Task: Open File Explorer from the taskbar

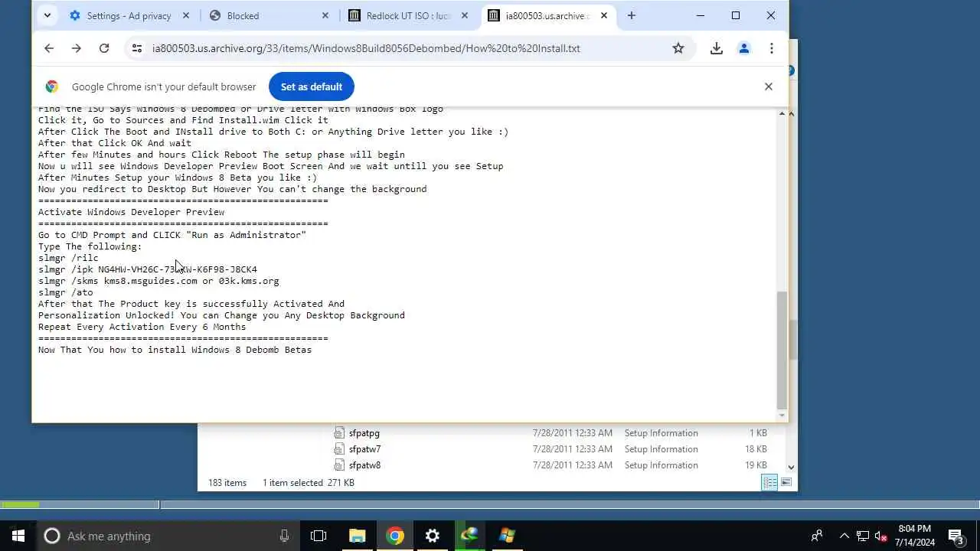Action: coord(358,536)
